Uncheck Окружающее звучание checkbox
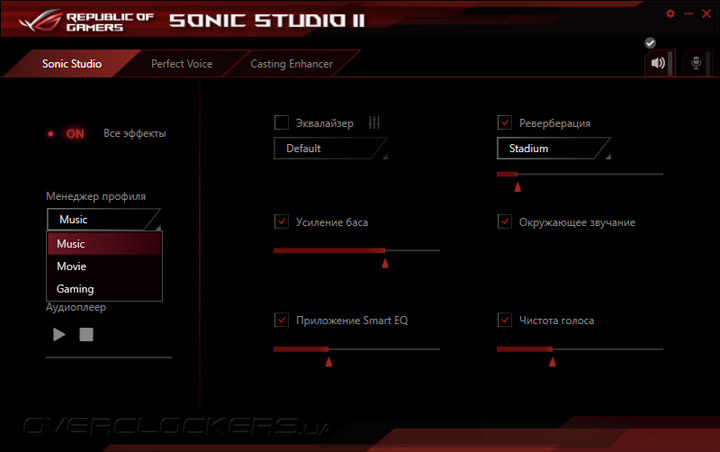This screenshot has height=452, width=720. coord(505,222)
